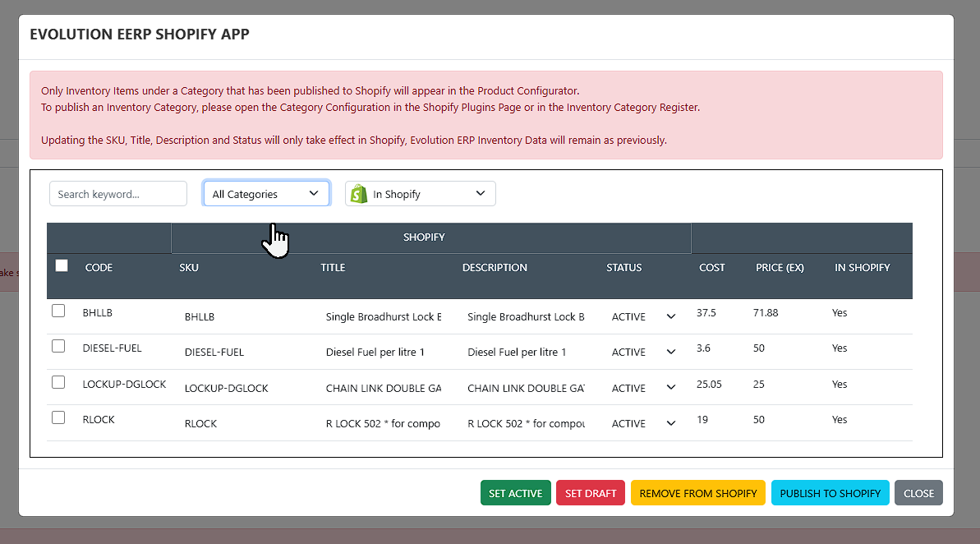Edit description of RLOCK row

[x=527, y=423]
